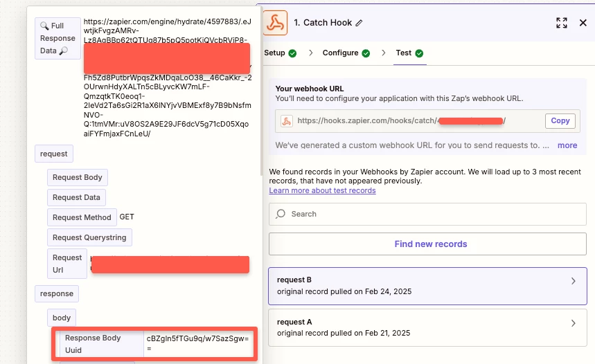Select the request B record

[427, 286]
